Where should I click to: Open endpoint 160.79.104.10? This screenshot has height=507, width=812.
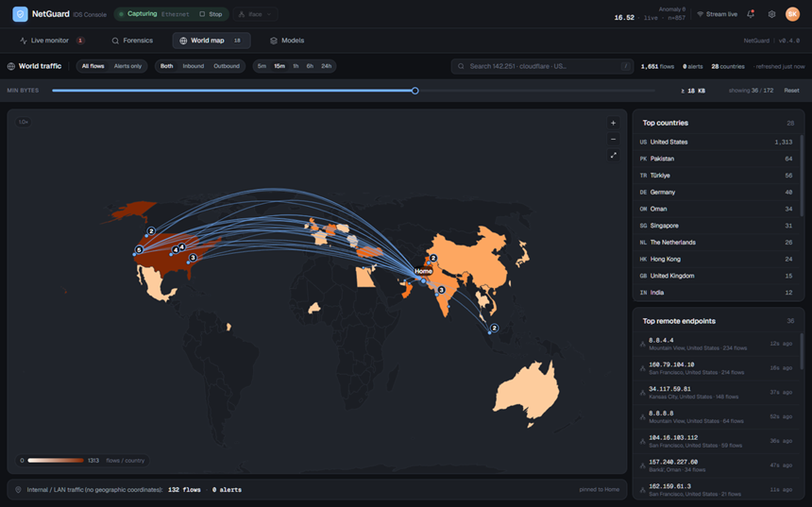click(x=717, y=368)
